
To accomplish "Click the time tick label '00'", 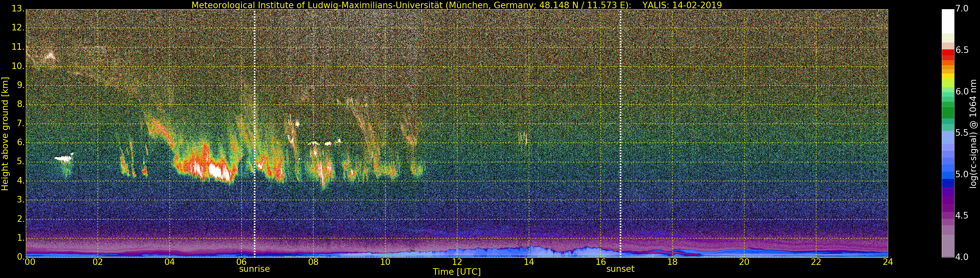I will point(29,262).
